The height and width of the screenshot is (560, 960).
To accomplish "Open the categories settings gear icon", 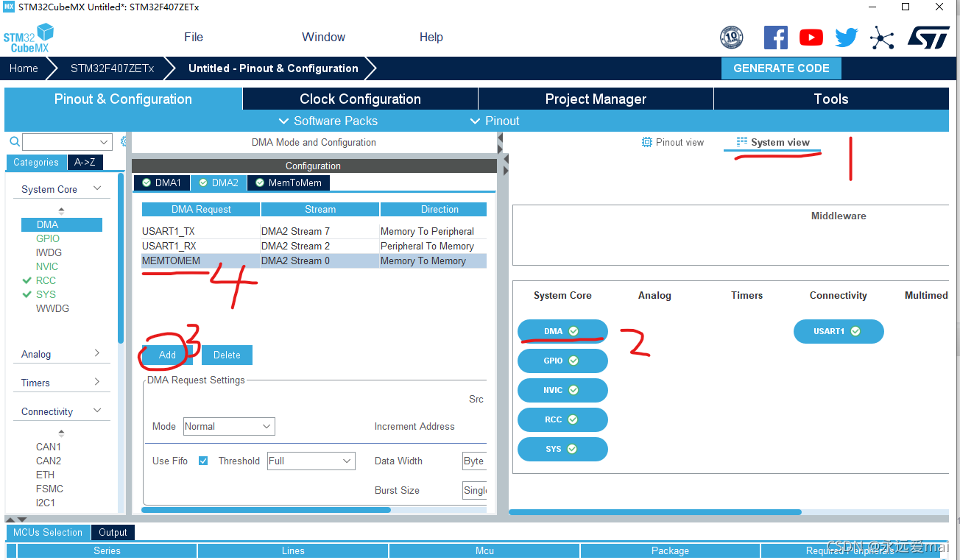I will click(x=124, y=142).
